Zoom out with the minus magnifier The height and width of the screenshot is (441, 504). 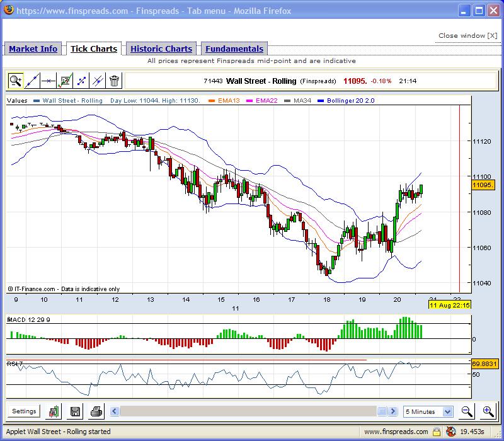[x=467, y=411]
